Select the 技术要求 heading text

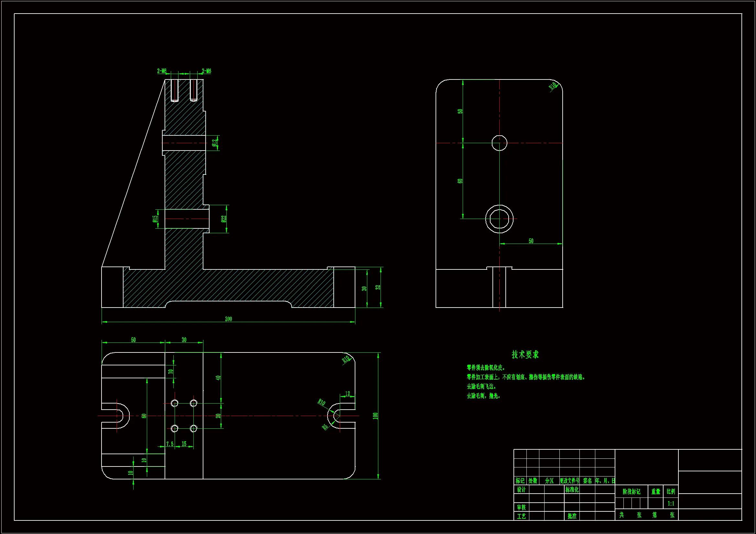tap(525, 354)
